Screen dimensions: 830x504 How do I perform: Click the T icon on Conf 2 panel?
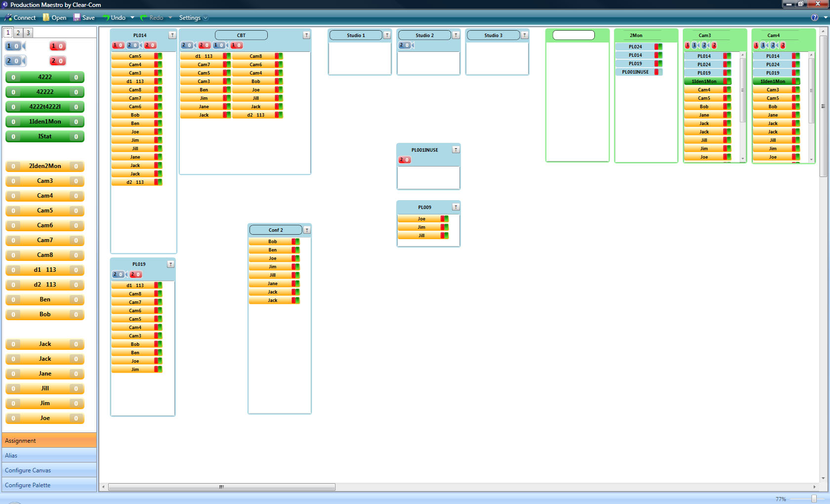tap(307, 230)
